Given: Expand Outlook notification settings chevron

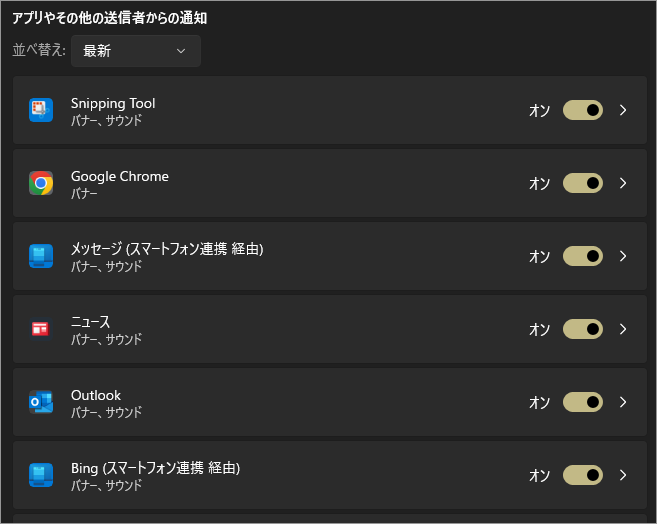Looking at the screenshot, I should tap(623, 402).
